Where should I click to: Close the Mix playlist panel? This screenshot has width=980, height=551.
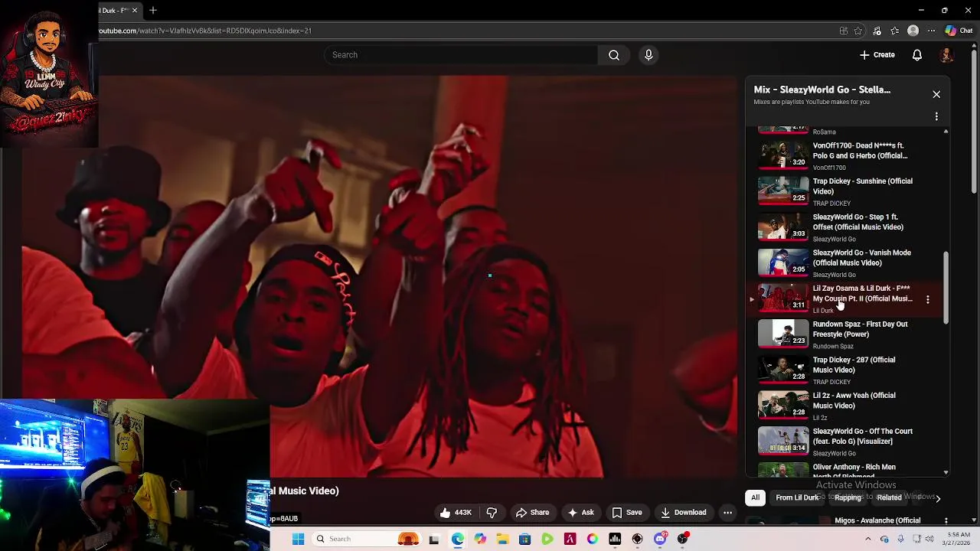[936, 94]
